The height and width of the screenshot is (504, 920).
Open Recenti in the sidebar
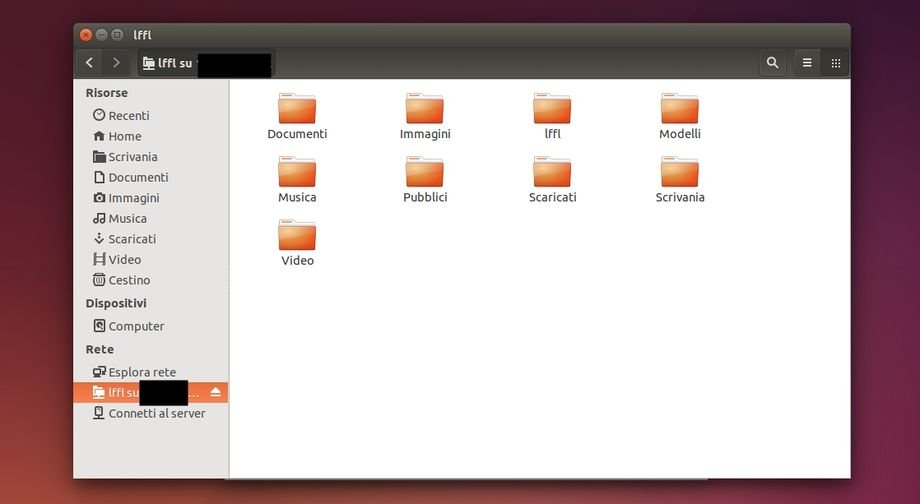(x=128, y=116)
